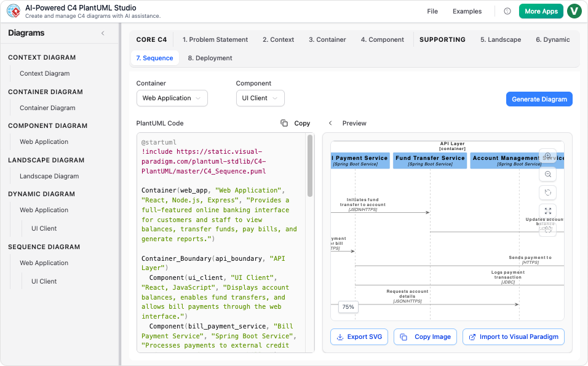This screenshot has width=588, height=366.
Task: Open the File menu
Action: 432,11
